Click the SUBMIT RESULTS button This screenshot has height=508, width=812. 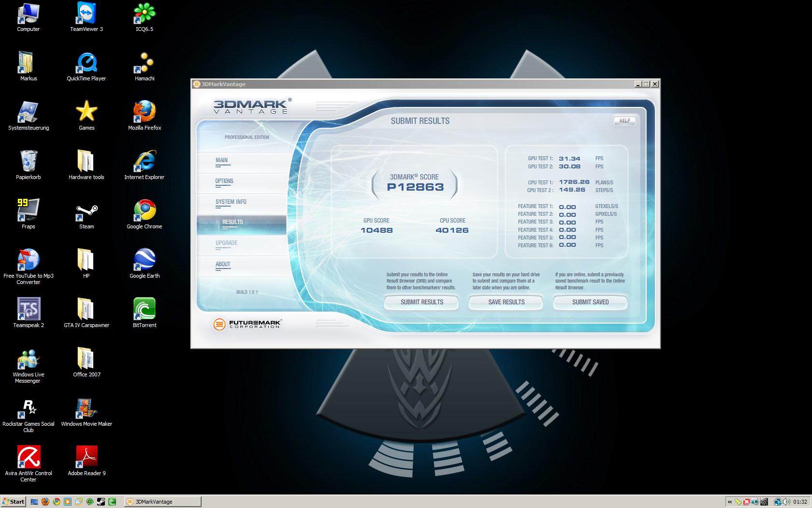(x=421, y=302)
